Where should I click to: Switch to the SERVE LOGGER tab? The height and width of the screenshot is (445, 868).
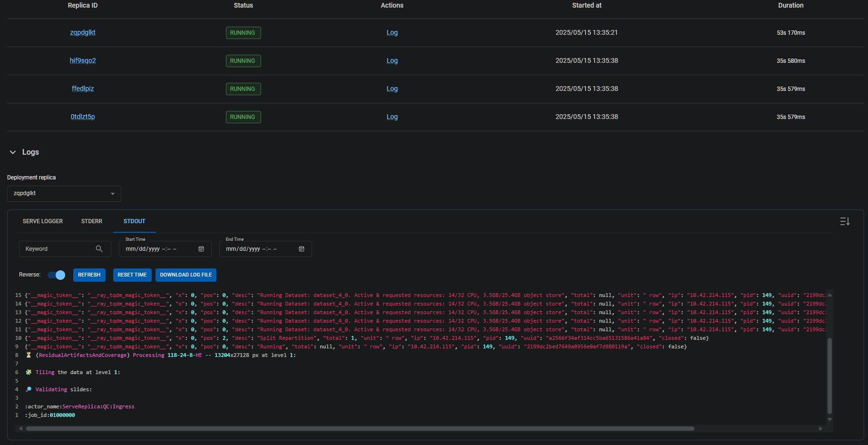(x=43, y=221)
